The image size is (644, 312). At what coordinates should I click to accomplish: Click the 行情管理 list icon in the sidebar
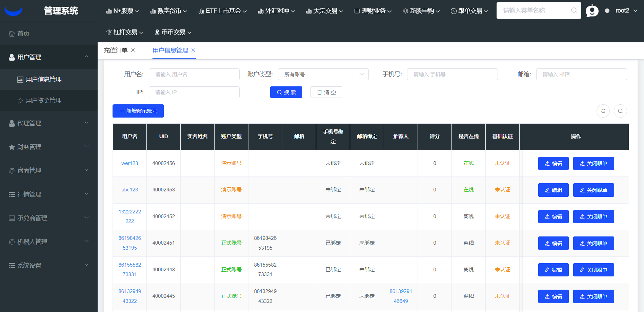click(x=12, y=194)
